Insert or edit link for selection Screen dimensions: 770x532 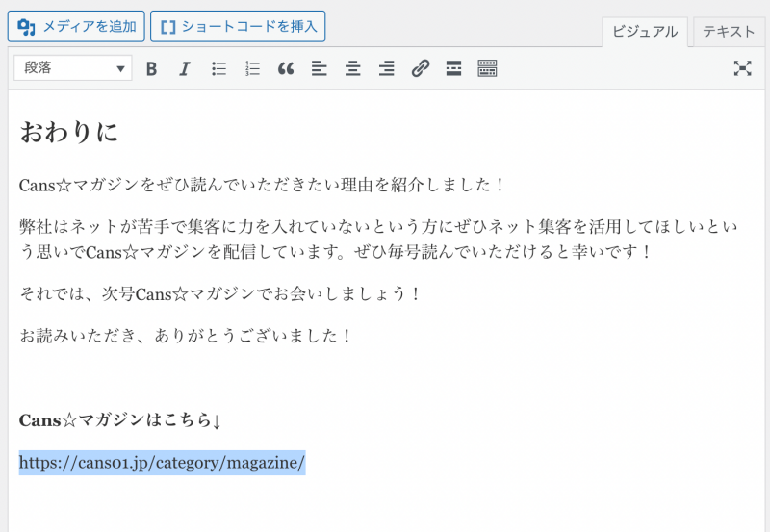[x=420, y=68]
